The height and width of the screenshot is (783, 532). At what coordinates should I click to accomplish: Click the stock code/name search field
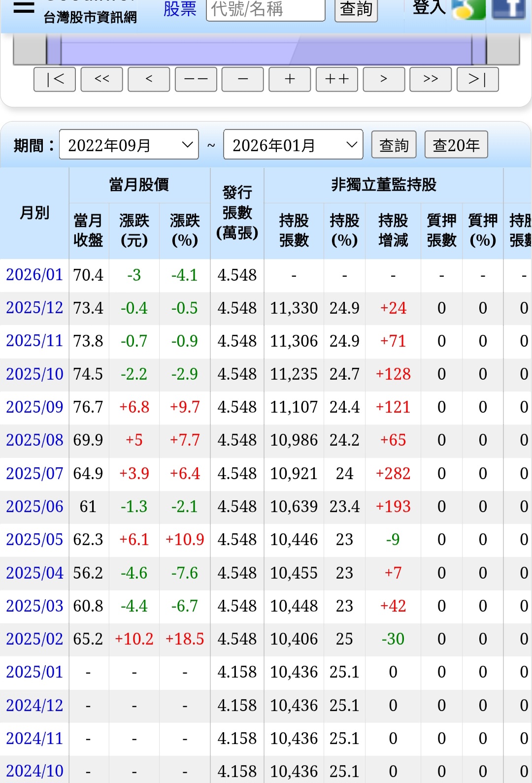[266, 9]
